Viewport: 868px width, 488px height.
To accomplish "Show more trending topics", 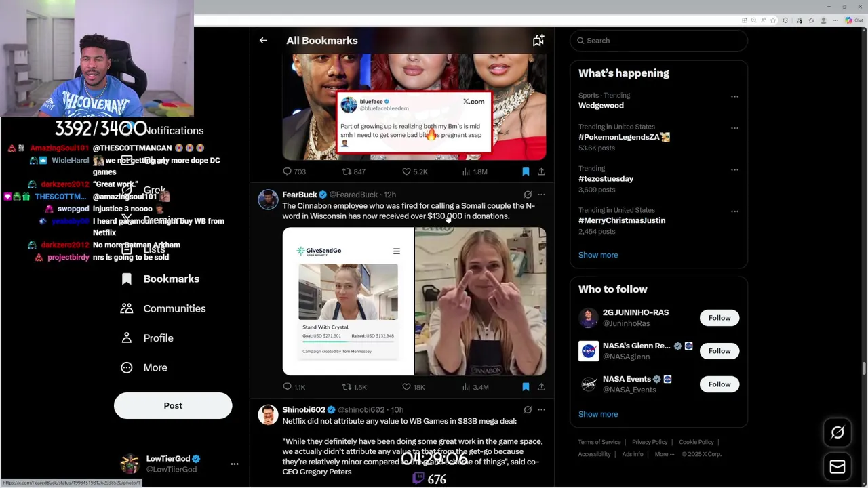I will pyautogui.click(x=598, y=255).
